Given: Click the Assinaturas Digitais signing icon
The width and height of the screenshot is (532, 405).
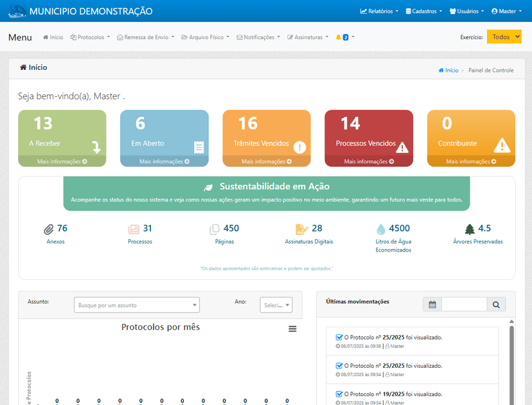Looking at the screenshot, I should click(x=301, y=229).
